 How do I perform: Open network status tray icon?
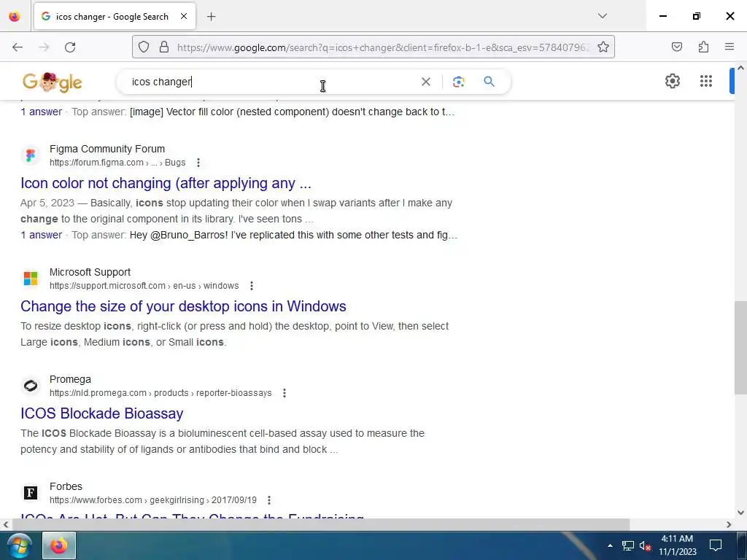tap(628, 545)
